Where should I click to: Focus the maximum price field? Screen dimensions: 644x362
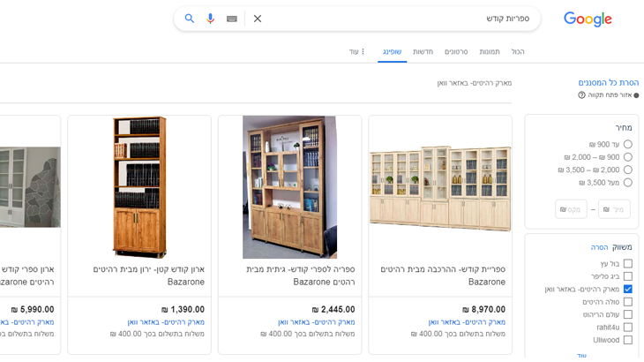tap(571, 209)
